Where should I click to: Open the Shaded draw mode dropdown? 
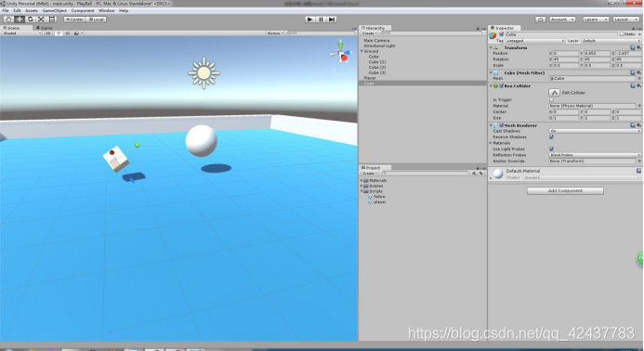pos(21,33)
